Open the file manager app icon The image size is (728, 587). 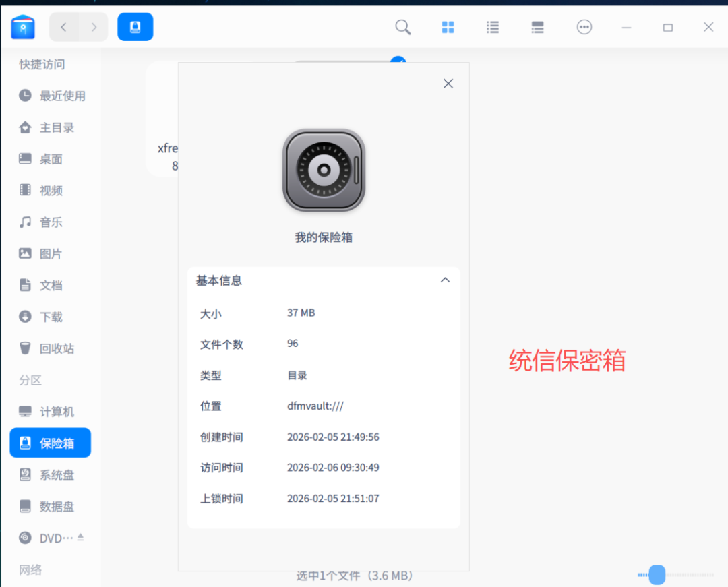(23, 27)
